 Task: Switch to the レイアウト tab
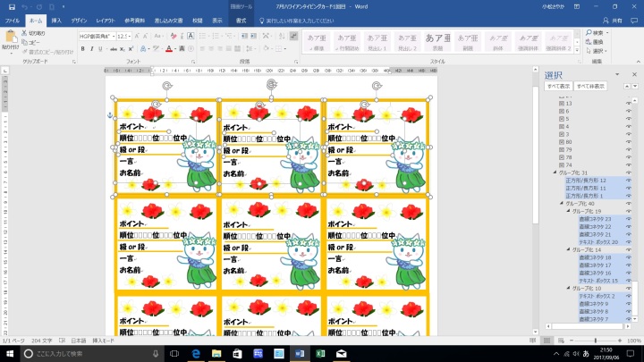tap(106, 21)
